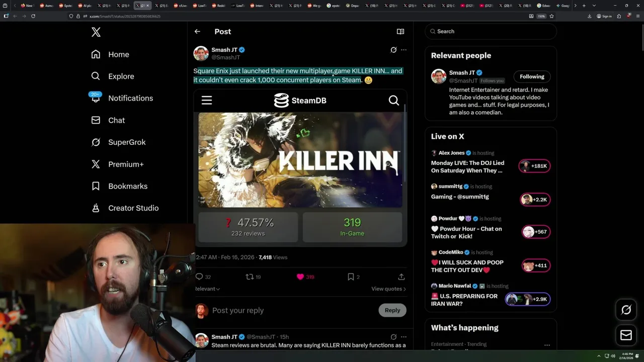
Task: Click the X Search box
Action: [x=491, y=31]
